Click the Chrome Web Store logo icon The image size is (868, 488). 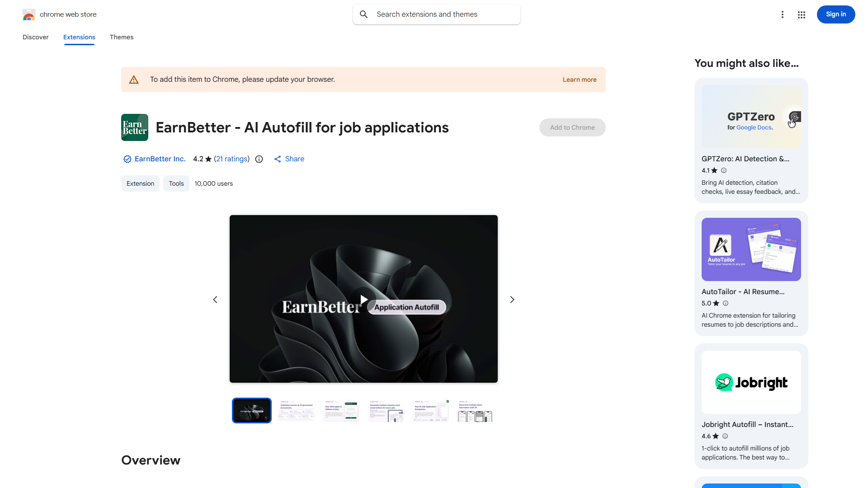pyautogui.click(x=29, y=15)
